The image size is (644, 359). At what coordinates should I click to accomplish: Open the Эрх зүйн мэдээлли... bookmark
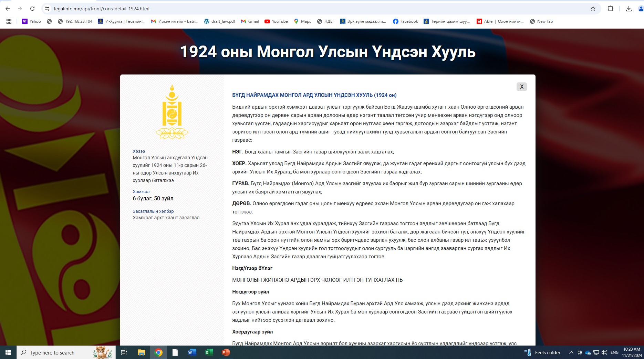pyautogui.click(x=363, y=21)
